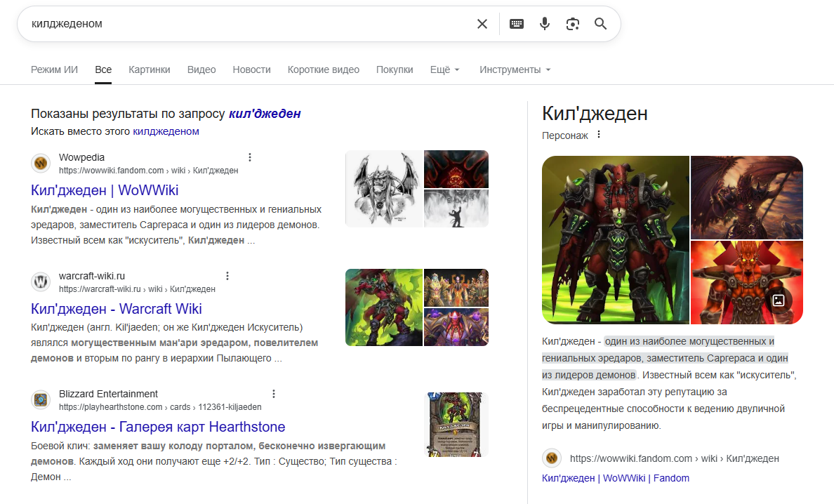The image size is (834, 504).
Task: Open the Покупки tab
Action: pos(395,69)
